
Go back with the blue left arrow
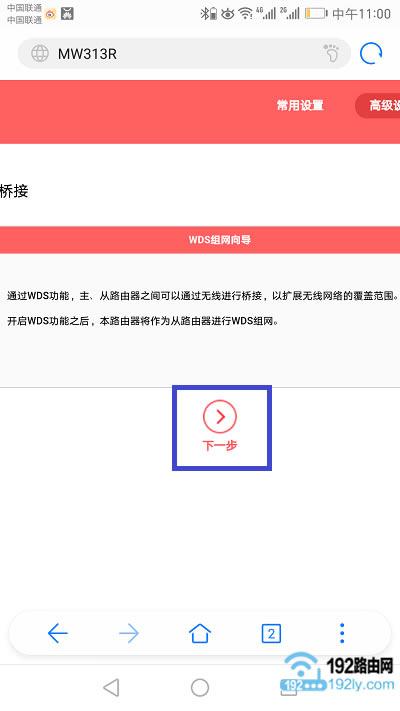click(x=58, y=633)
